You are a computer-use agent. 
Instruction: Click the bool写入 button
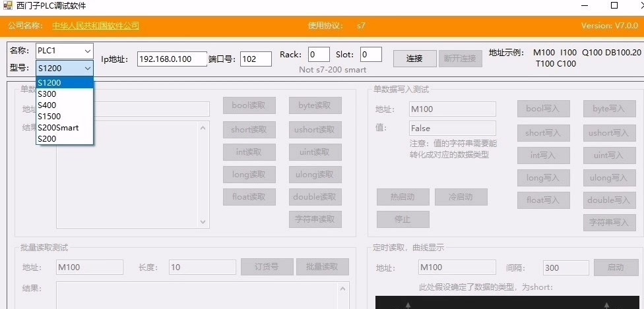click(544, 109)
